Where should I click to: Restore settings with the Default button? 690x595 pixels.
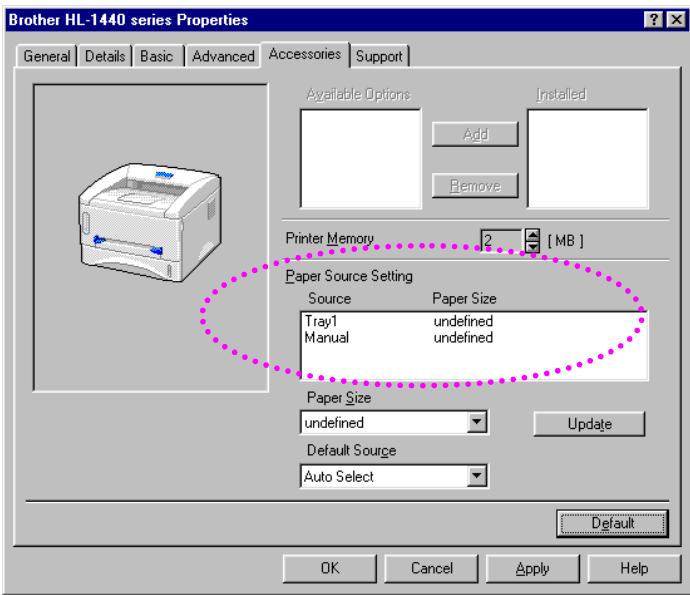tap(613, 523)
